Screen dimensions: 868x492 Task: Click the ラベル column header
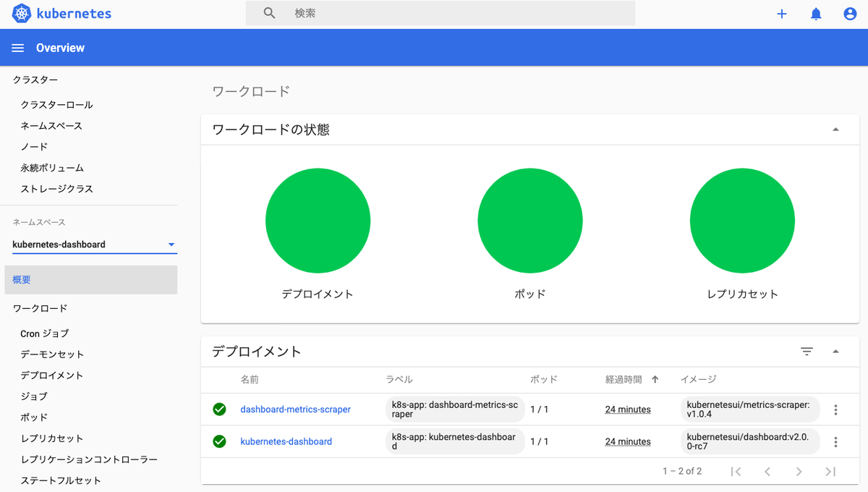click(399, 379)
